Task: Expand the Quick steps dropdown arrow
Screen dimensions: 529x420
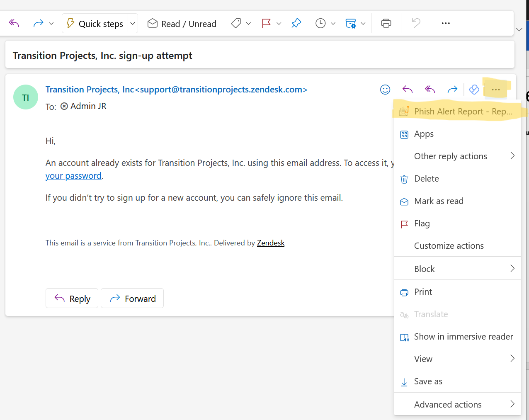Action: (133, 24)
